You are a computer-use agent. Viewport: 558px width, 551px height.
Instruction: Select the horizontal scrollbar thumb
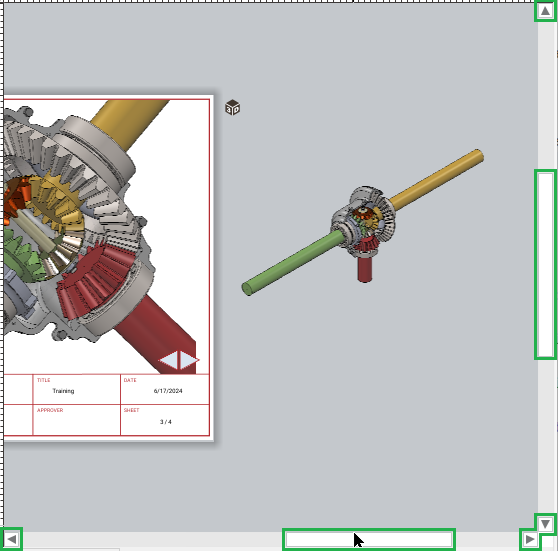click(x=369, y=540)
